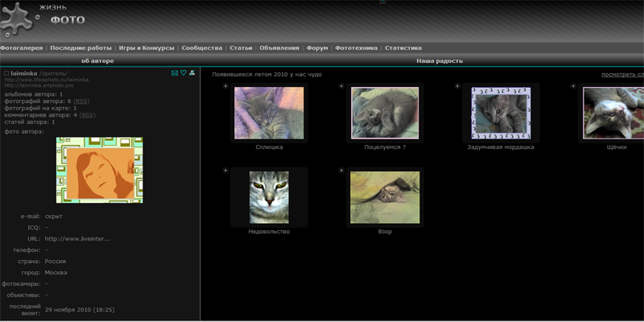
Task: Click plus icon beside the Задумчивая мордашка photo
Action: (x=457, y=86)
